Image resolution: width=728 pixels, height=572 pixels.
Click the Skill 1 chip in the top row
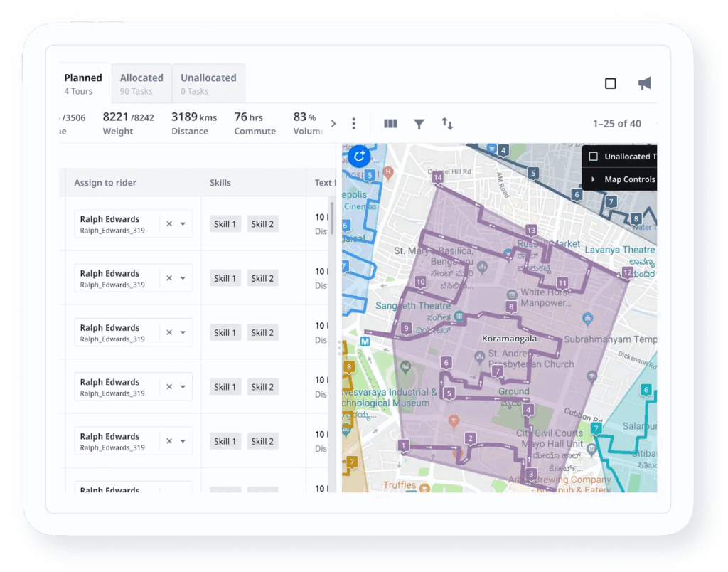click(225, 223)
